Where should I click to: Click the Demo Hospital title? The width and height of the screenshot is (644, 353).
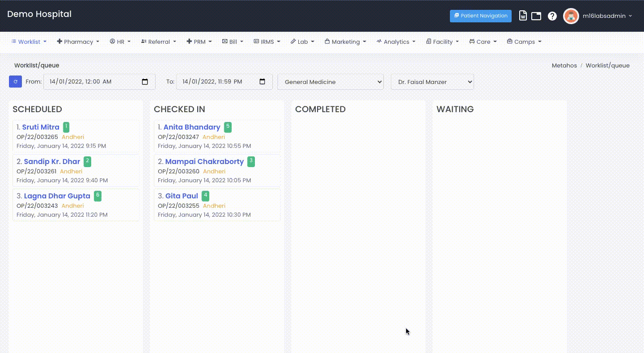coord(39,14)
